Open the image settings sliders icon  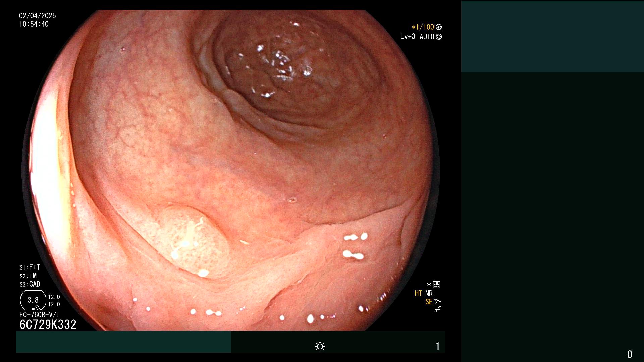coord(436,285)
